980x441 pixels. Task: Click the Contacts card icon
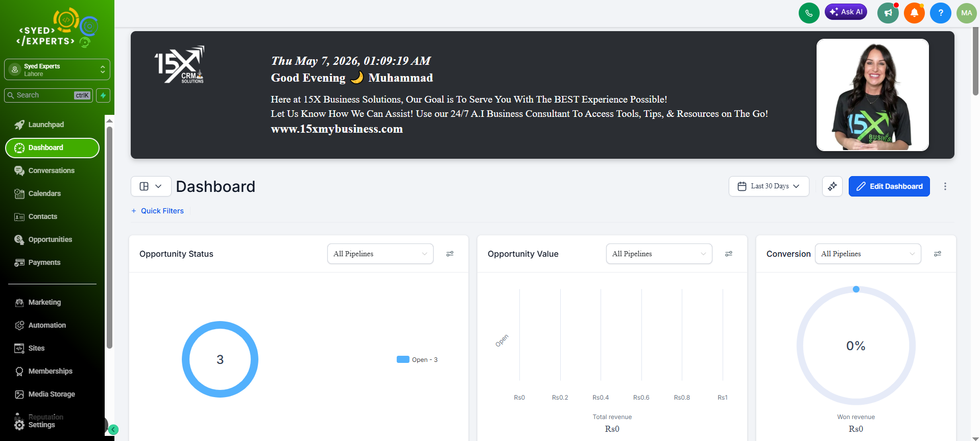19,217
